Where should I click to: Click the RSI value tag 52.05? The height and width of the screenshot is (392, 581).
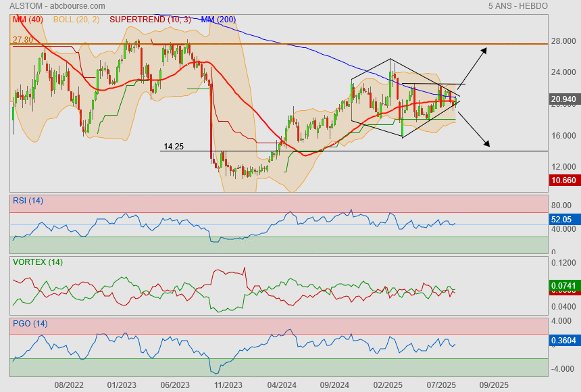click(x=562, y=220)
